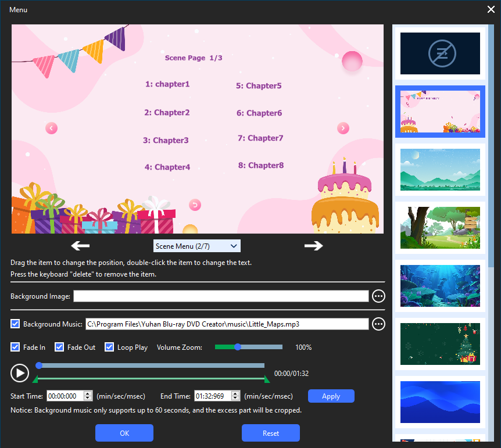501x448 pixels.
Task: Click the Volume Zoom slider handle
Action: [238, 347]
